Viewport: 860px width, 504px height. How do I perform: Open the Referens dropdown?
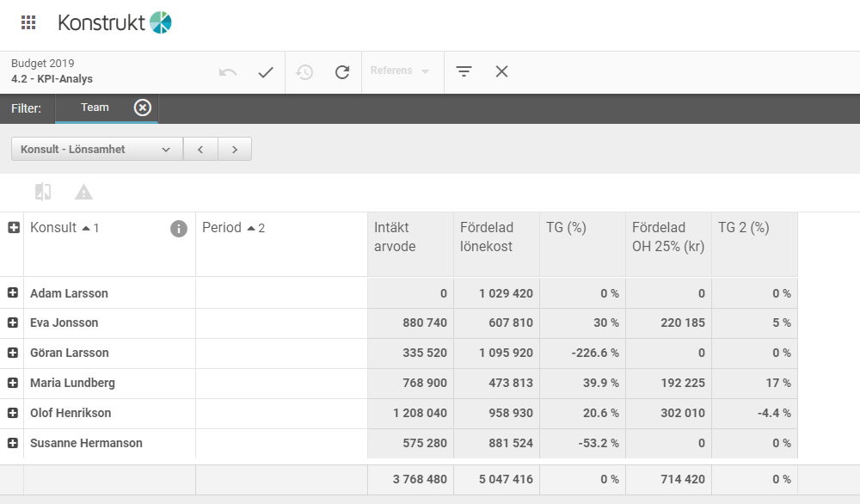point(400,71)
